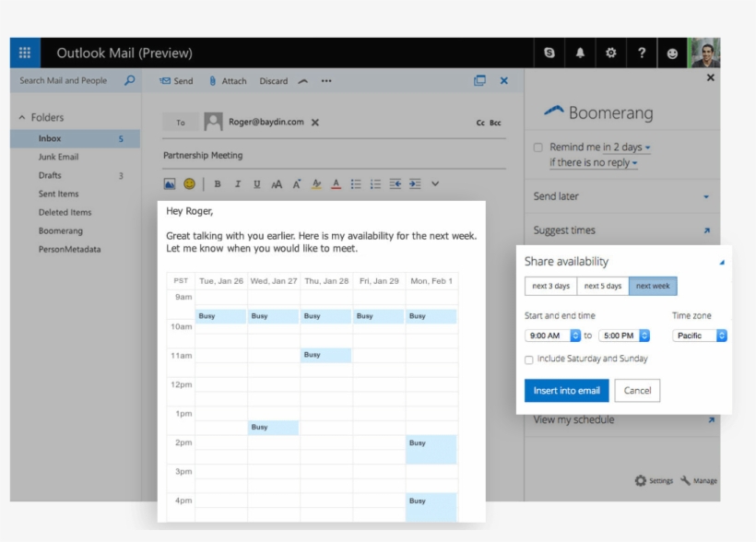Open Boomerang Settings

pyautogui.click(x=654, y=481)
